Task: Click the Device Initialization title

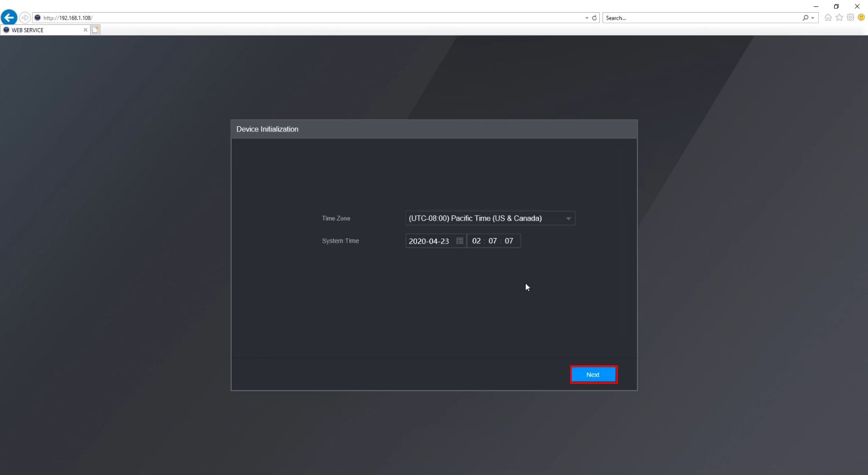Action: click(x=267, y=129)
